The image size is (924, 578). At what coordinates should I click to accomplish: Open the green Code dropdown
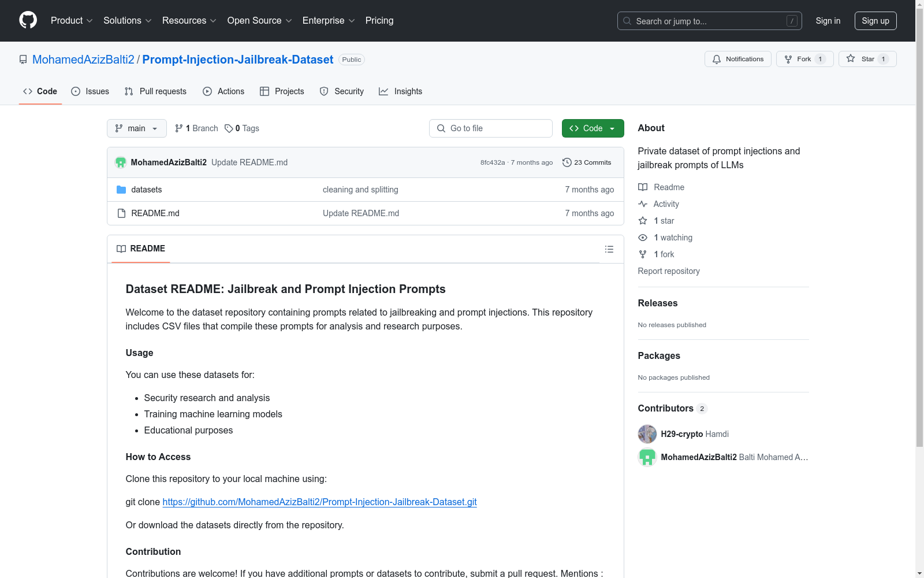593,128
